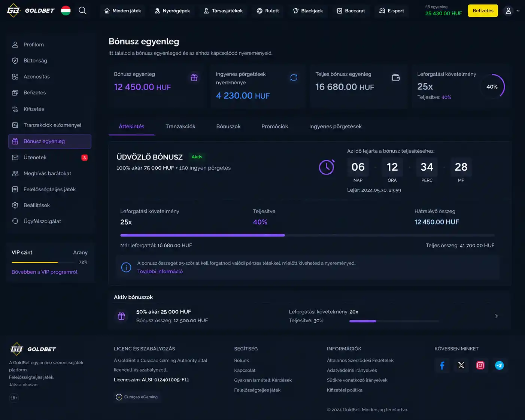Click the GoldBet logo in header
525x420 pixels.
pos(31,10)
